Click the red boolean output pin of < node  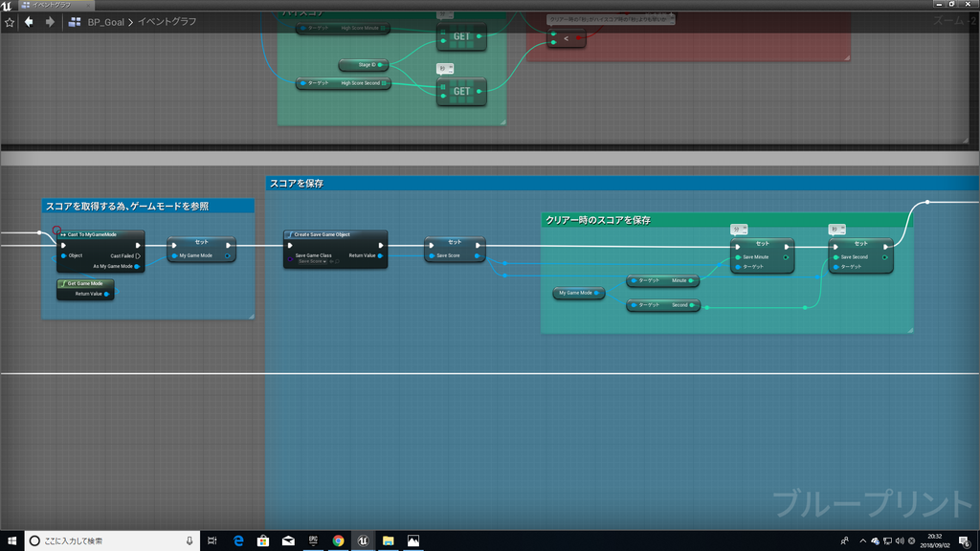point(579,38)
